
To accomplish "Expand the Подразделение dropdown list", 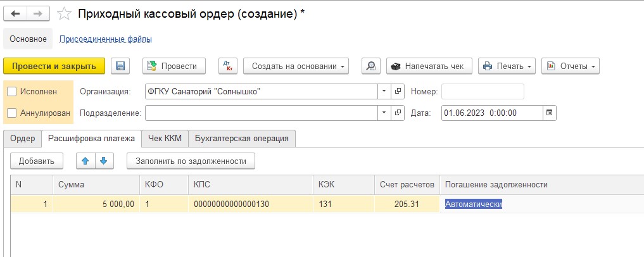I will point(384,113).
